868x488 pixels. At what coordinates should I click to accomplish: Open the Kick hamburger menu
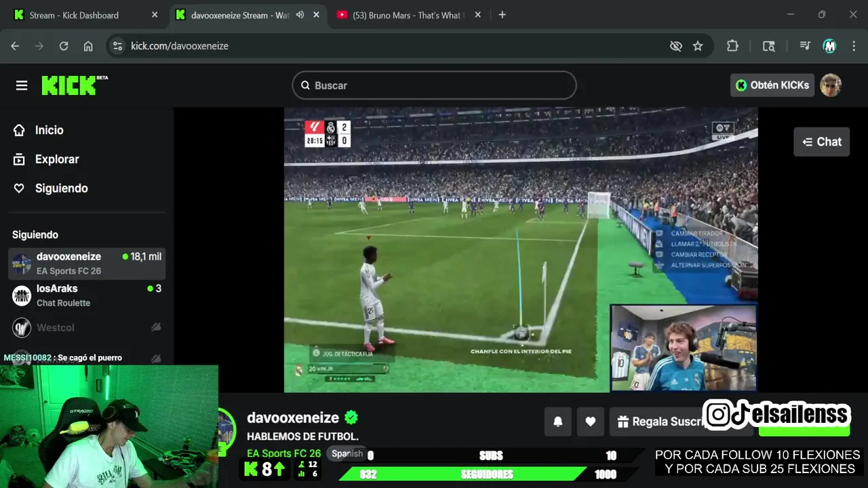tap(22, 85)
